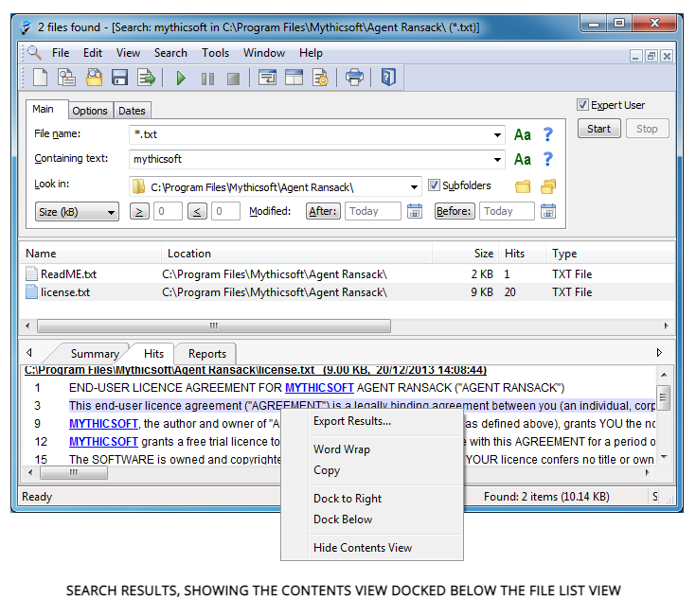
Task: Click the Stop button
Action: click(x=647, y=129)
